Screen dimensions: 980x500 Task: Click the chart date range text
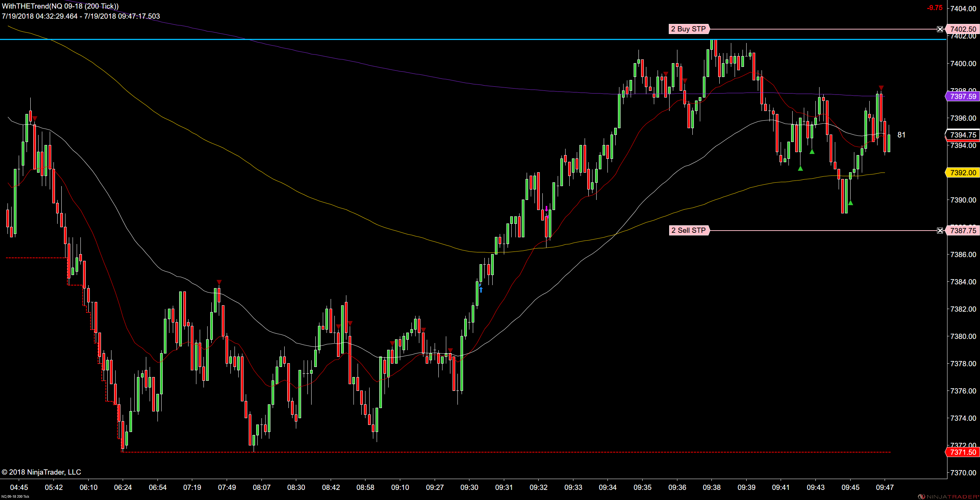tap(81, 16)
